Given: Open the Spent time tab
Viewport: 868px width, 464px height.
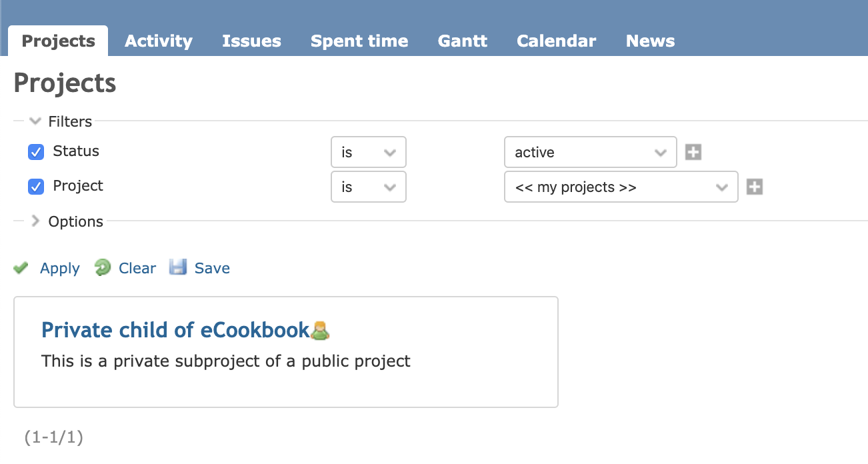Looking at the screenshot, I should (x=359, y=41).
